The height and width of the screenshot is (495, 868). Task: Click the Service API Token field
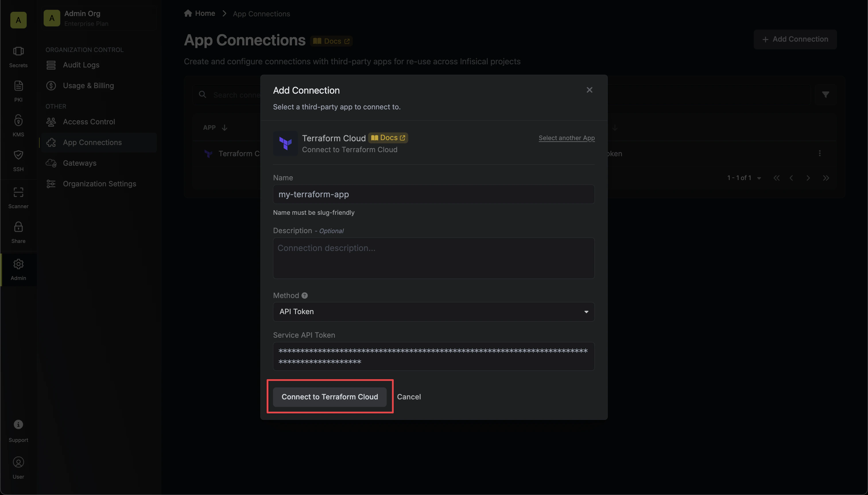[x=434, y=356]
